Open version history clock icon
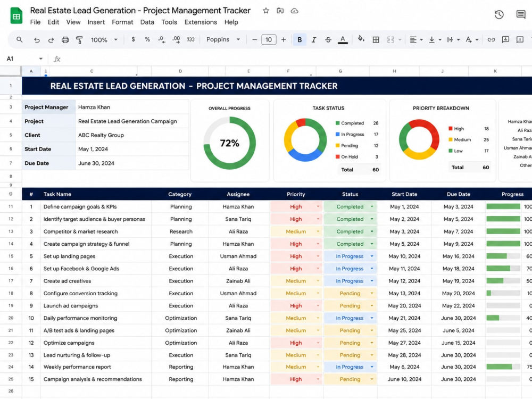This screenshot has height=399, width=532. 499,14
